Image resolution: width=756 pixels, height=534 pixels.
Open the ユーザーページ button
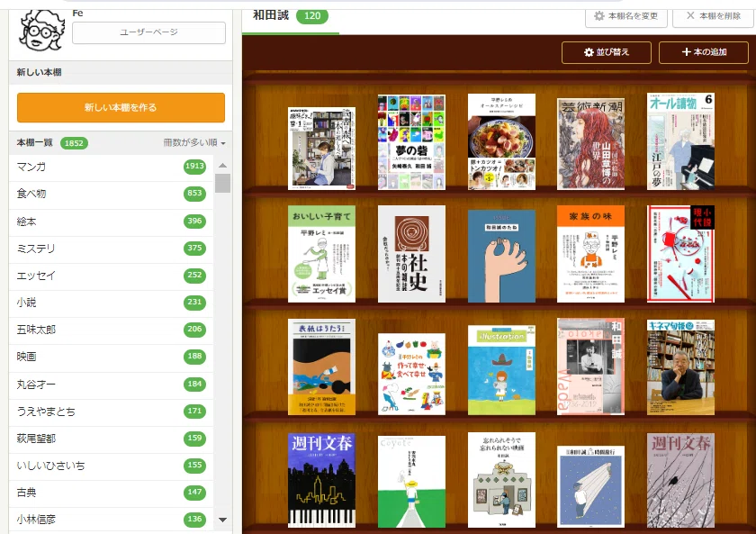149,32
